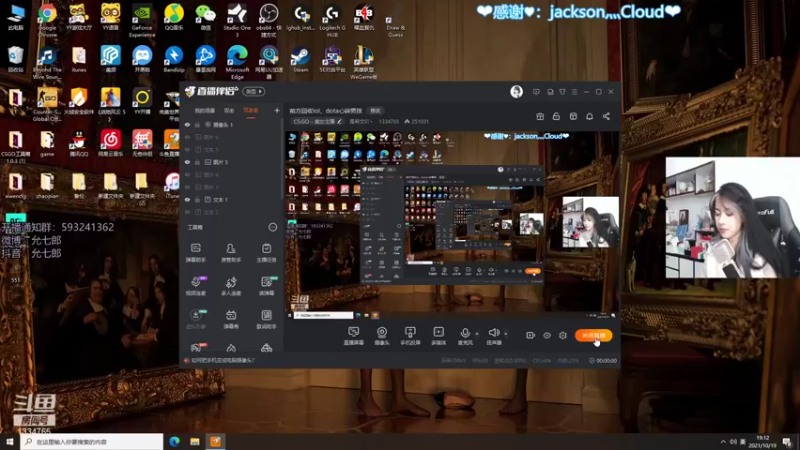Click the plus button to add a scene
This screenshot has width=800, height=450.
(277, 110)
